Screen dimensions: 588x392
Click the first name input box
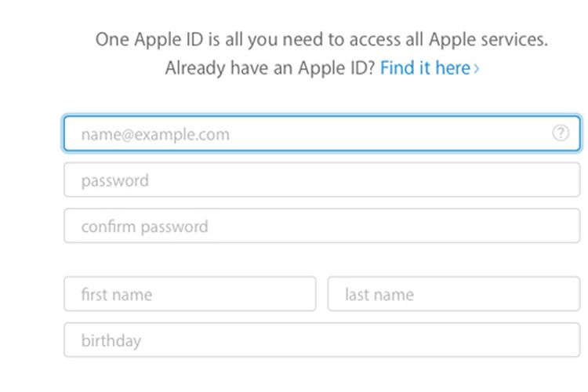191,294
